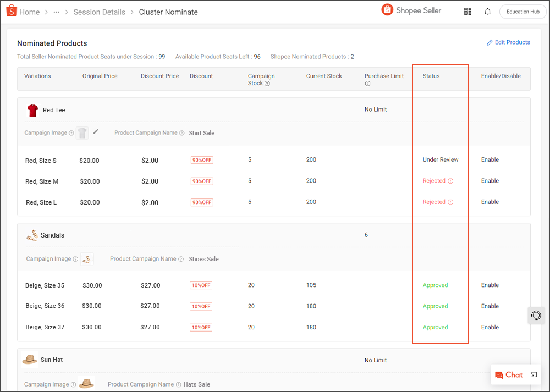Image resolution: width=550 pixels, height=392 pixels.
Task: Open the Shopee Seller home icon
Action: tap(11, 11)
